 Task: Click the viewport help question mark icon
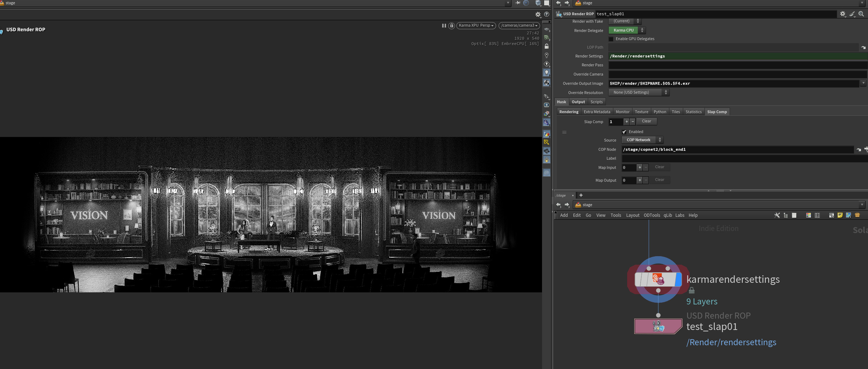point(547,14)
